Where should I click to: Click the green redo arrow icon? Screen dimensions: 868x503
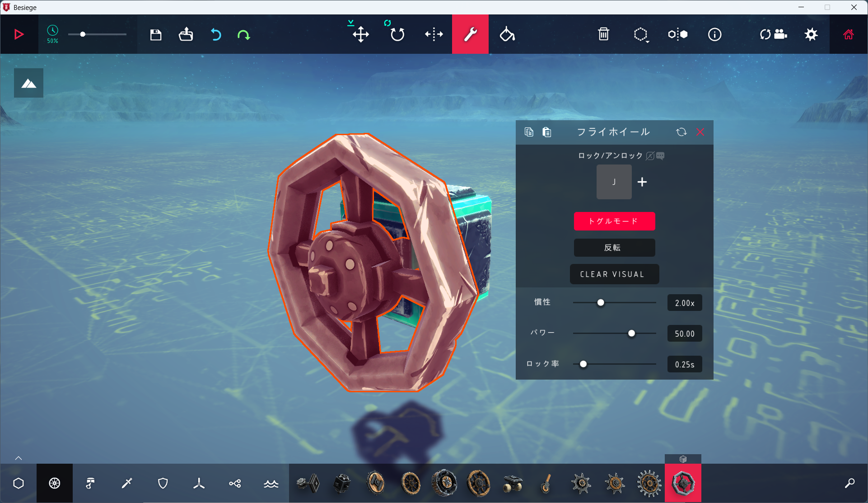click(244, 34)
